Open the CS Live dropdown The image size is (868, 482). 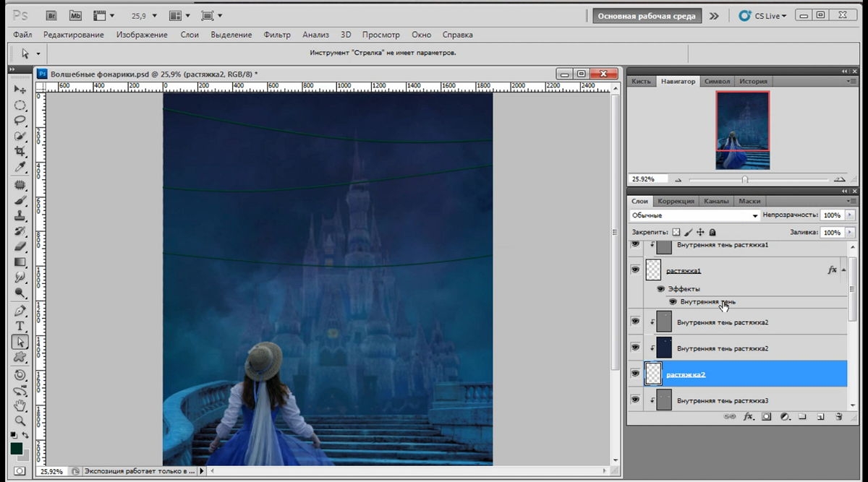762,15
